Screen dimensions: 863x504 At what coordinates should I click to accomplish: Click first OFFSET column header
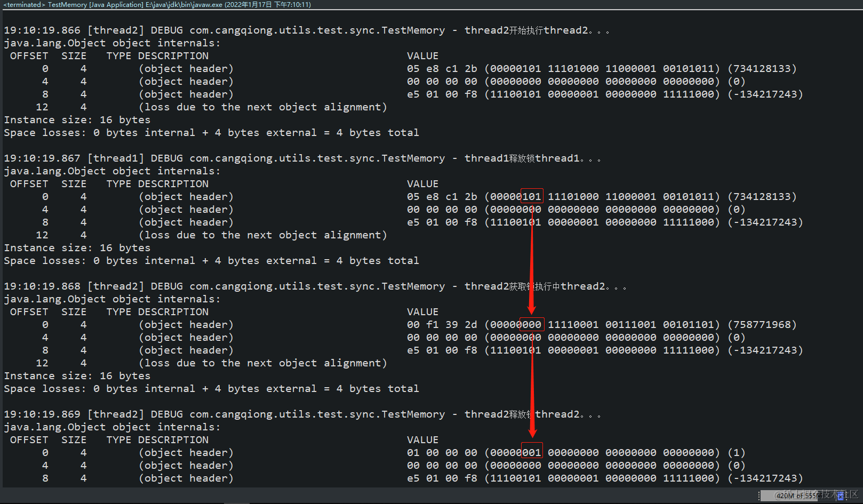click(x=29, y=56)
